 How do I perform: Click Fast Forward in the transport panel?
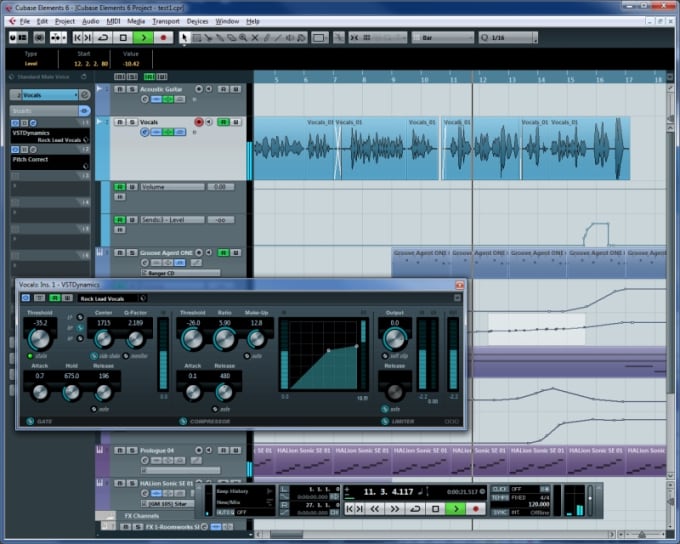[395, 508]
